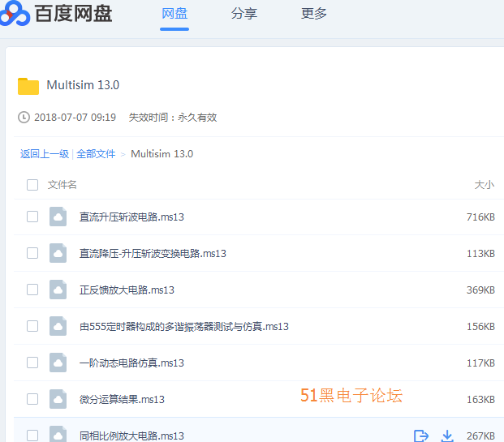Open file 同相比例放大电路.ms13
Image resolution: width=504 pixels, height=442 pixels.
(131, 436)
